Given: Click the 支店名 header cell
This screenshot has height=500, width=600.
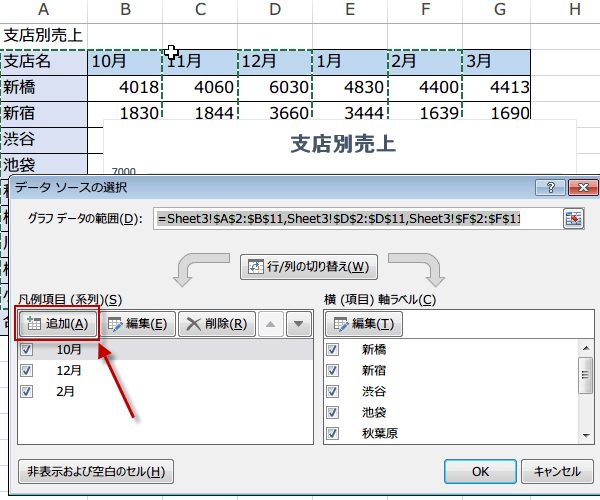Looking at the screenshot, I should (44, 62).
